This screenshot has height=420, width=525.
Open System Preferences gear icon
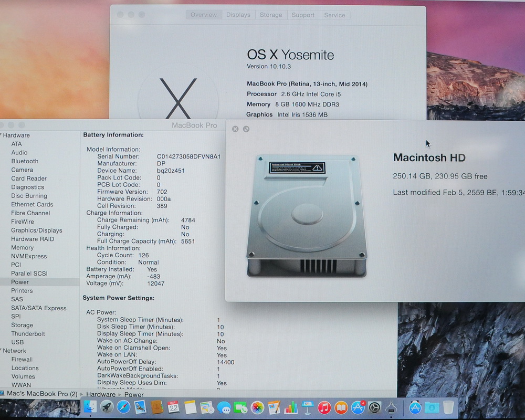(x=374, y=407)
